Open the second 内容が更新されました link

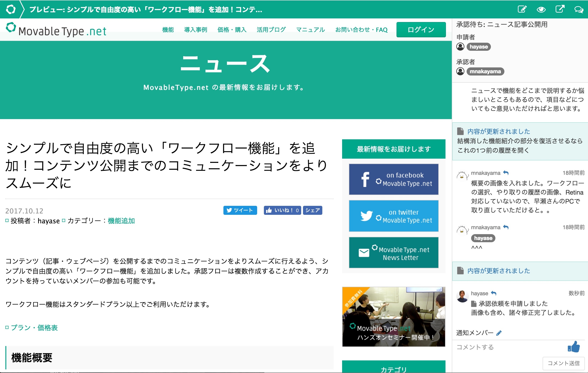click(x=499, y=271)
